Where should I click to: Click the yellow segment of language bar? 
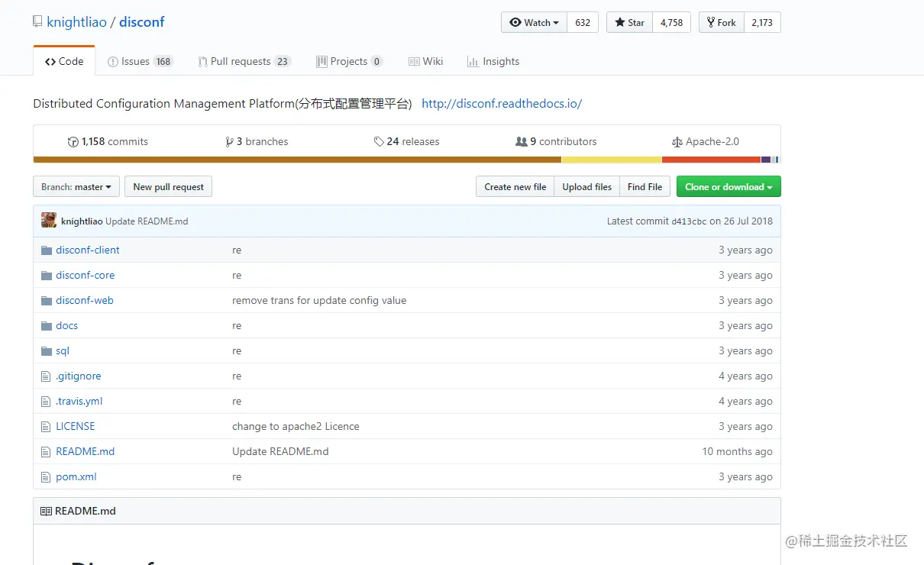pos(612,160)
